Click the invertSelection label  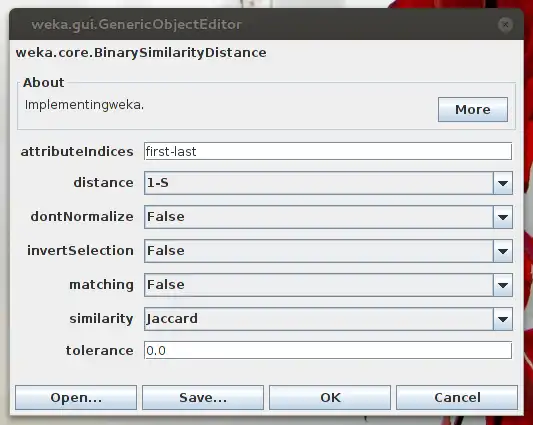click(x=81, y=250)
